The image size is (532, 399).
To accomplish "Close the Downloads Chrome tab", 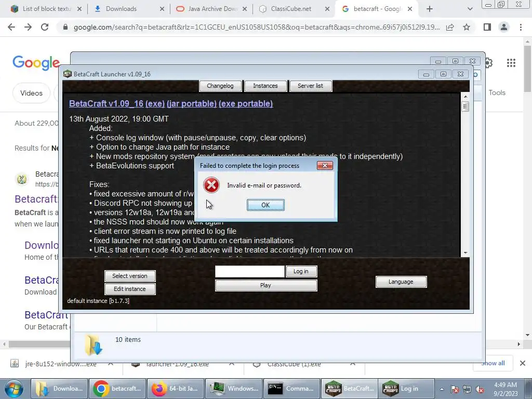I will tap(162, 9).
